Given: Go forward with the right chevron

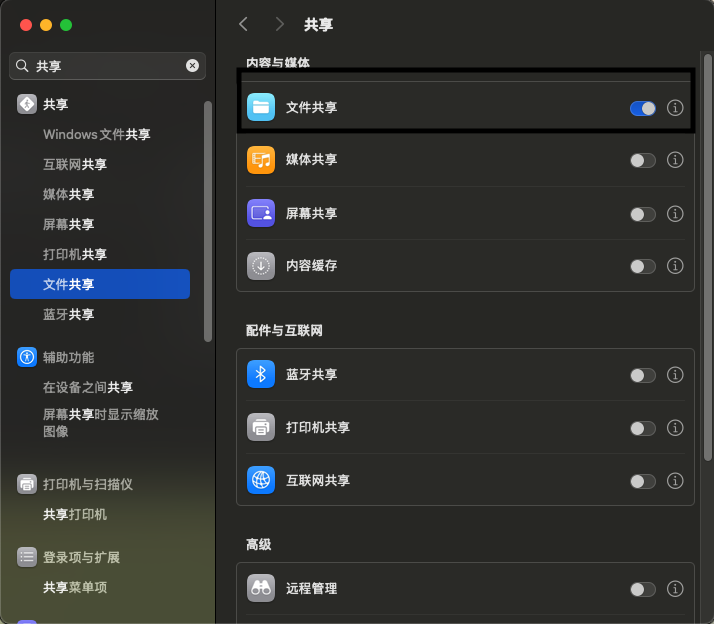Looking at the screenshot, I should 280,24.
